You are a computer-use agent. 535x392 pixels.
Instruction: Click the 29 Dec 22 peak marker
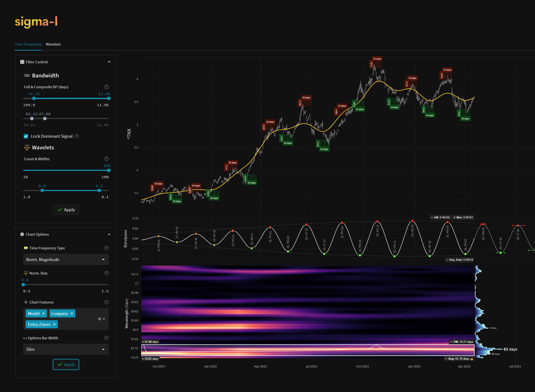(412, 221)
